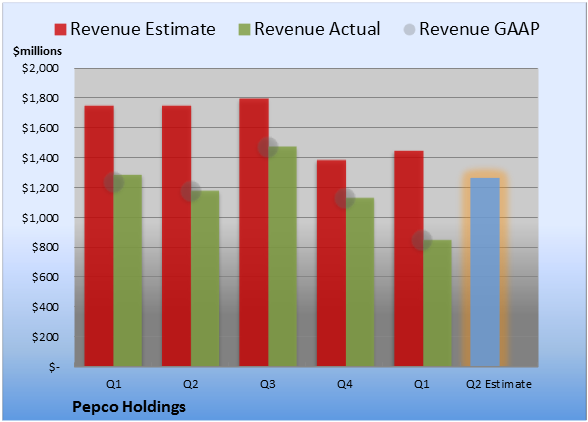The image size is (588, 422).
Task: Select the green Q3 Revenue Actual bar
Action: pos(283,256)
